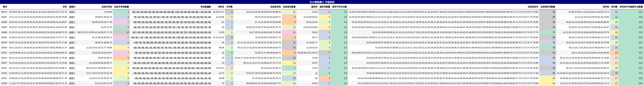Click green hot count cell 56 in row 26028
The height and width of the screenshot is (86, 644).
click(x=547, y=48)
